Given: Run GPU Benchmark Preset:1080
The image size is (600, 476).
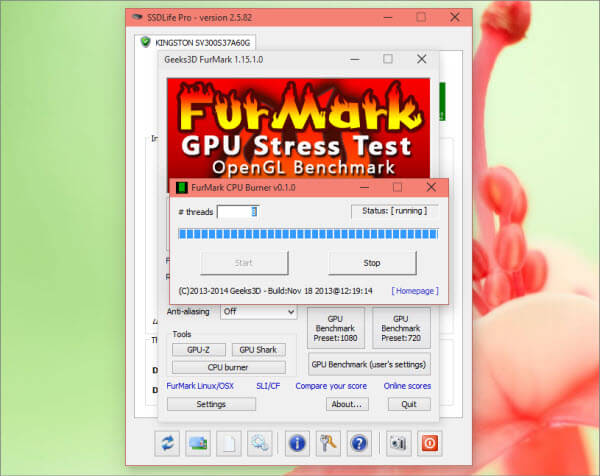Looking at the screenshot, I should click(x=336, y=328).
